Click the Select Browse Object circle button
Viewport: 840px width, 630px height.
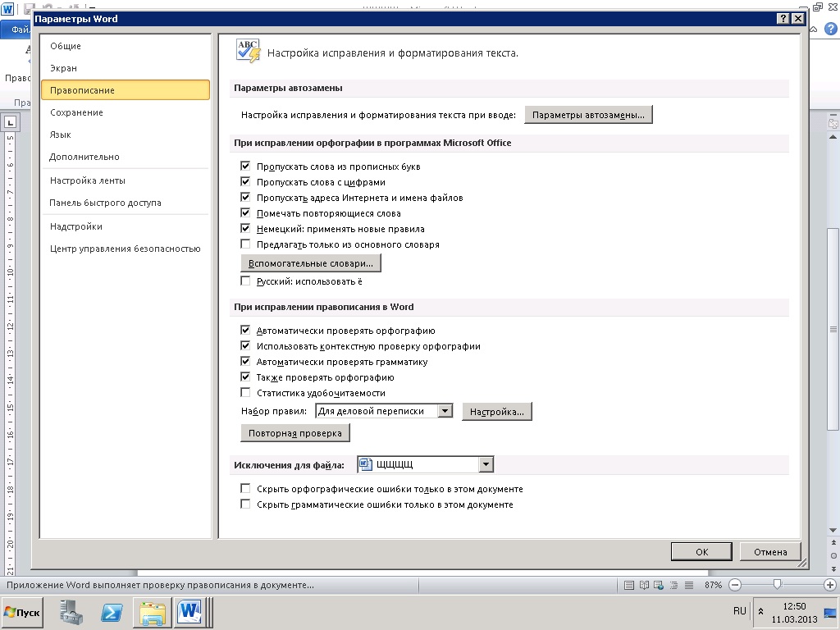[833, 555]
